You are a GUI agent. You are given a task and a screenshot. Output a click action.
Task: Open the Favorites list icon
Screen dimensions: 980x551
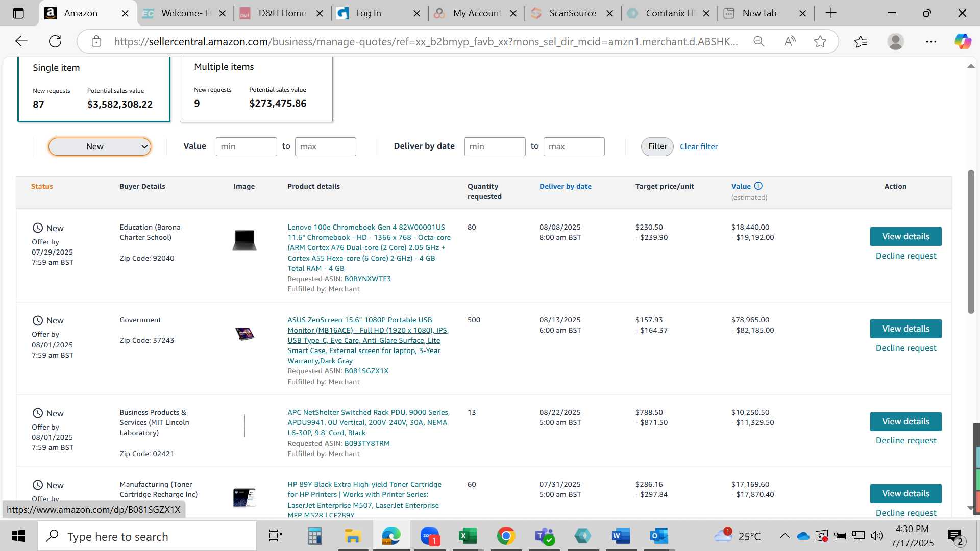click(861, 41)
